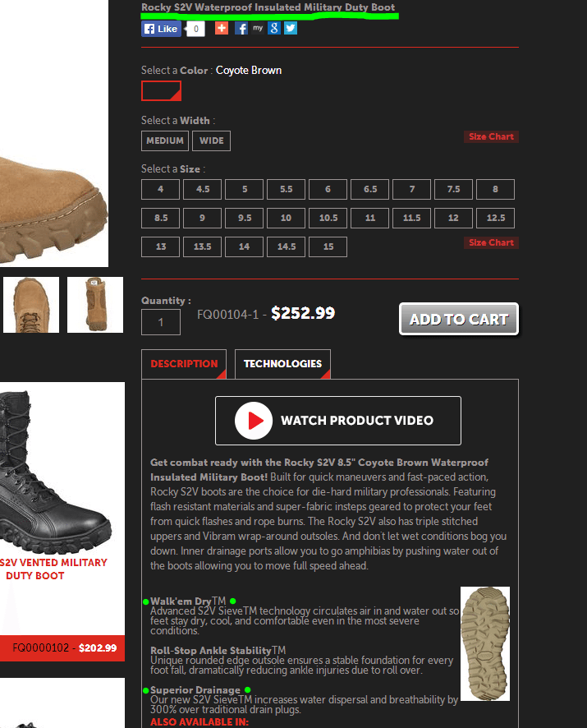Select size 10.5
Screen dimensions: 587x728
pos(328,218)
